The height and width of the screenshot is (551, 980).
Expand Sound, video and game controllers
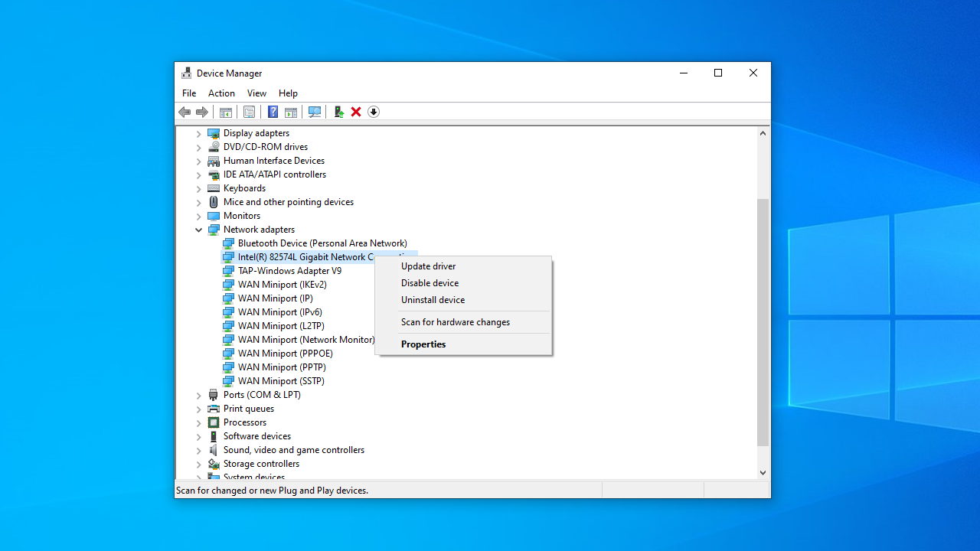tap(199, 450)
